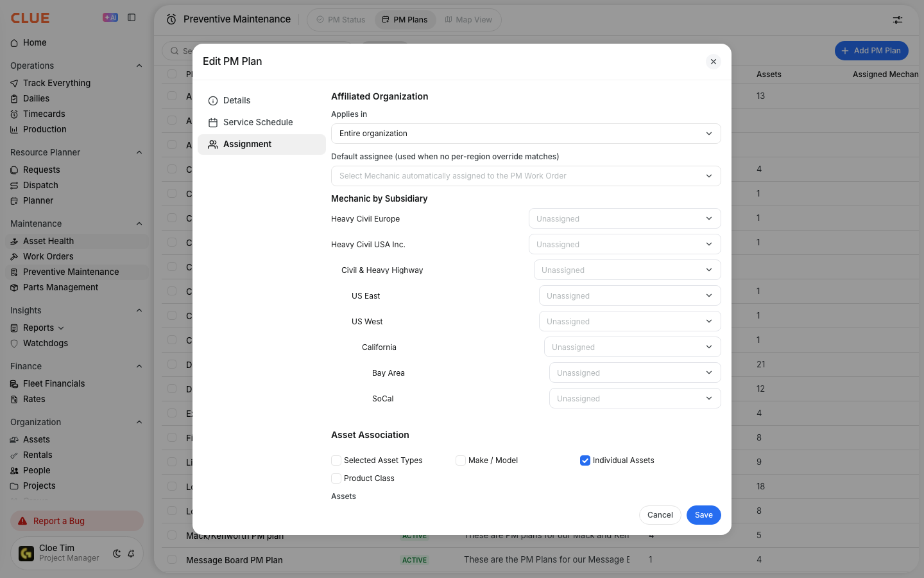Open the SoCal mechanic dropdown
The image size is (924, 578).
pos(635,398)
